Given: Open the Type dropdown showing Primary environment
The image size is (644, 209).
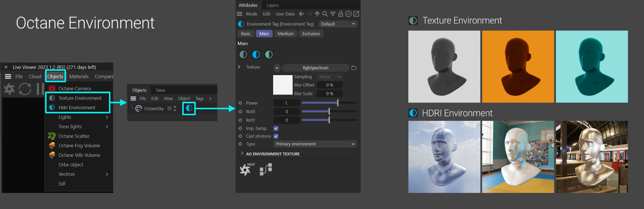Looking at the screenshot, I should [315, 144].
